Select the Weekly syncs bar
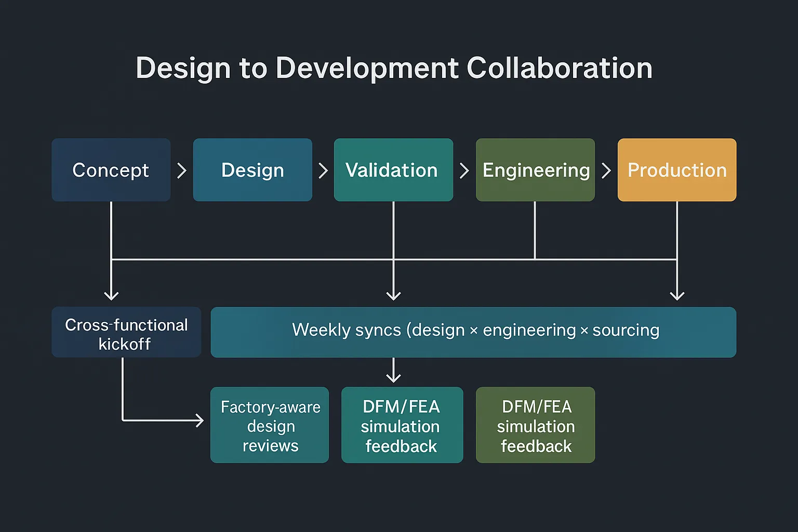This screenshot has height=532, width=798. 473,332
